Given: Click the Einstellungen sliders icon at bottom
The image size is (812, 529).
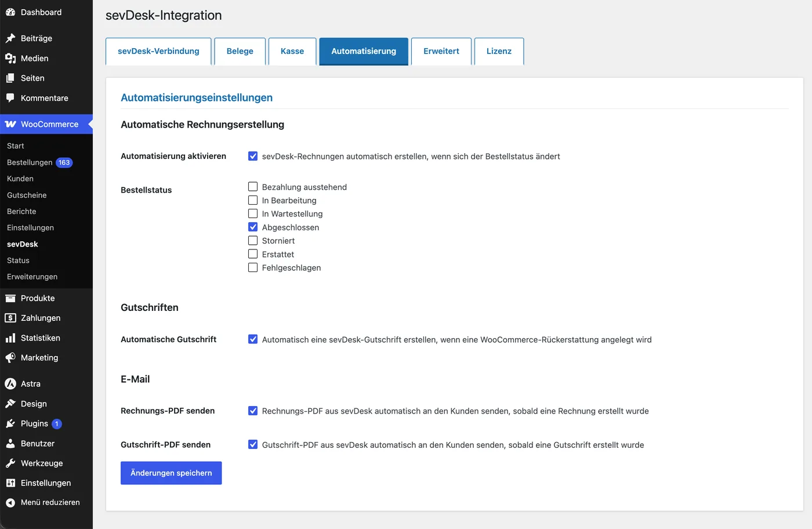Looking at the screenshot, I should click(x=10, y=483).
